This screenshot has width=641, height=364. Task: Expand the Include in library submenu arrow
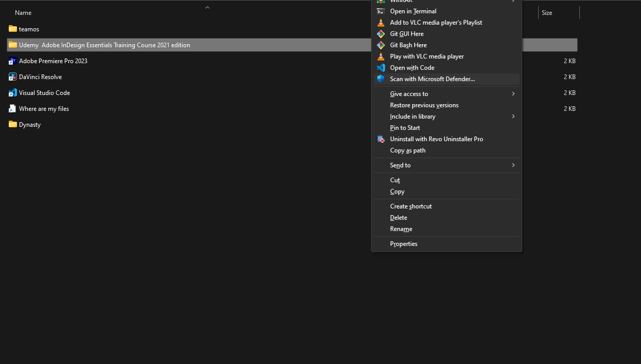(x=513, y=117)
